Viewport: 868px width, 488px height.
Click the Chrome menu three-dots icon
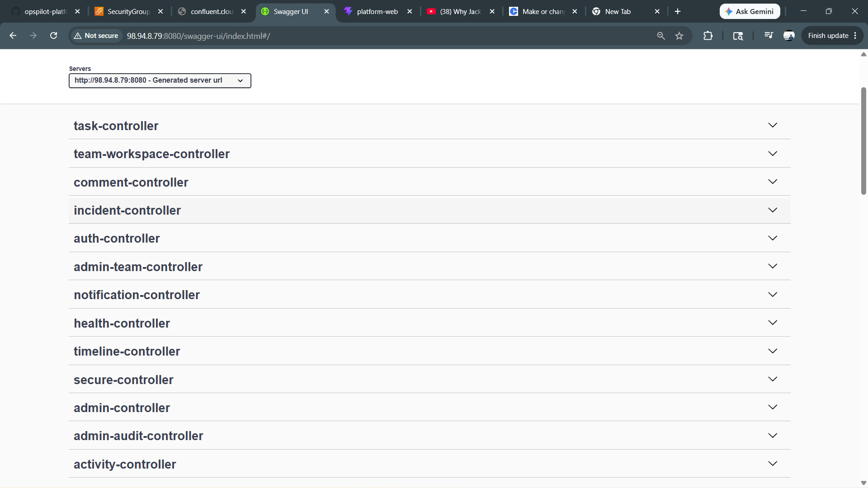(855, 36)
